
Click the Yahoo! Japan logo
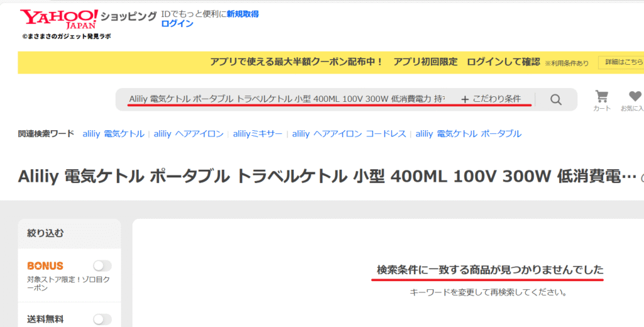[58, 18]
